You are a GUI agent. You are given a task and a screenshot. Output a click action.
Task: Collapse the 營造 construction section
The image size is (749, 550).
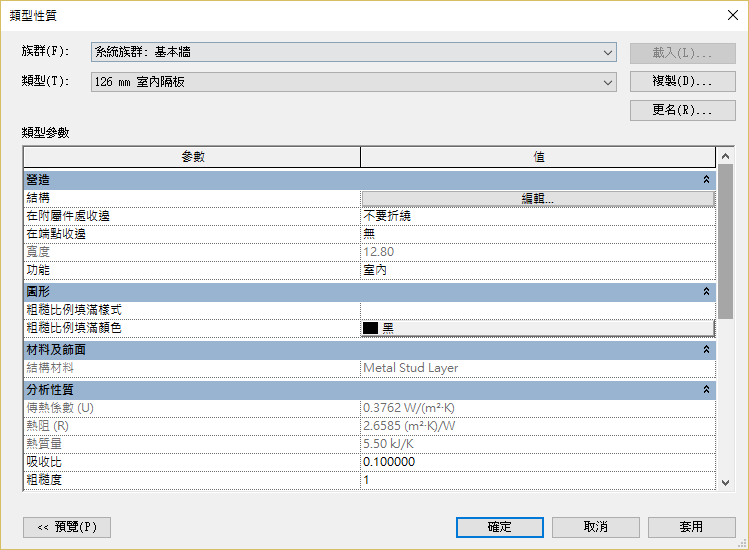tap(706, 180)
